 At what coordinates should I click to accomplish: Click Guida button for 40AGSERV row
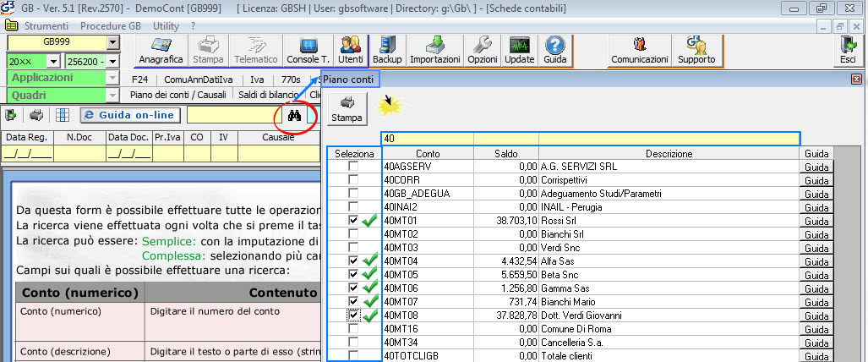(x=816, y=167)
